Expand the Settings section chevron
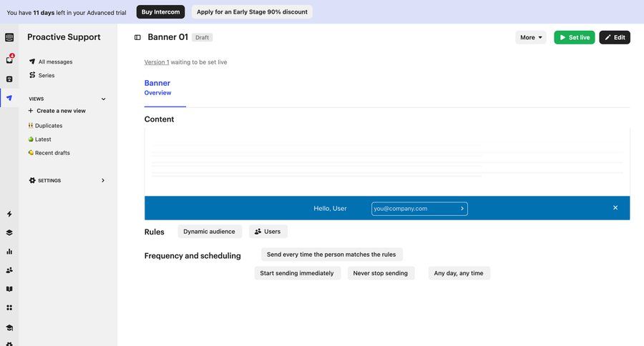The image size is (644, 346). (x=103, y=180)
